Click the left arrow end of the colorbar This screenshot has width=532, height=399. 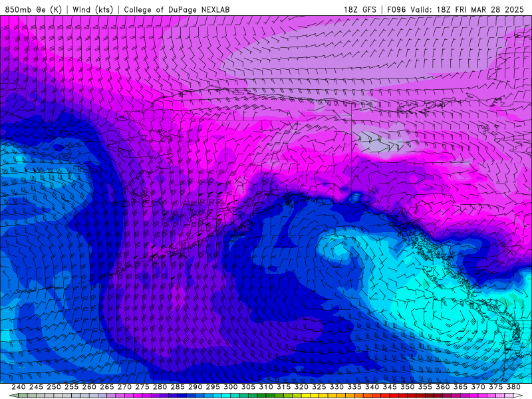pos(13,396)
